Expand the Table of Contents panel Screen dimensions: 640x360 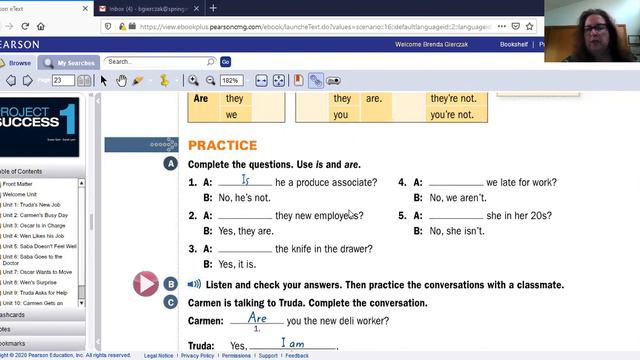coord(41,171)
